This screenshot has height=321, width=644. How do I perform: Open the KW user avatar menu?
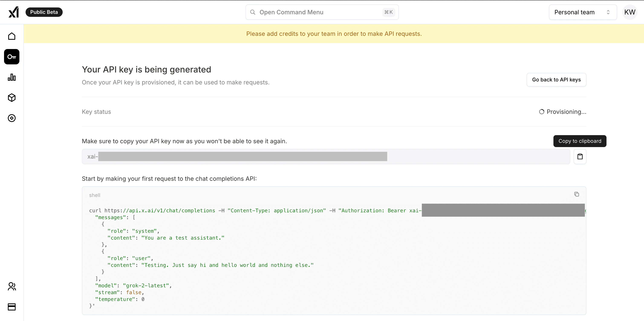(630, 12)
